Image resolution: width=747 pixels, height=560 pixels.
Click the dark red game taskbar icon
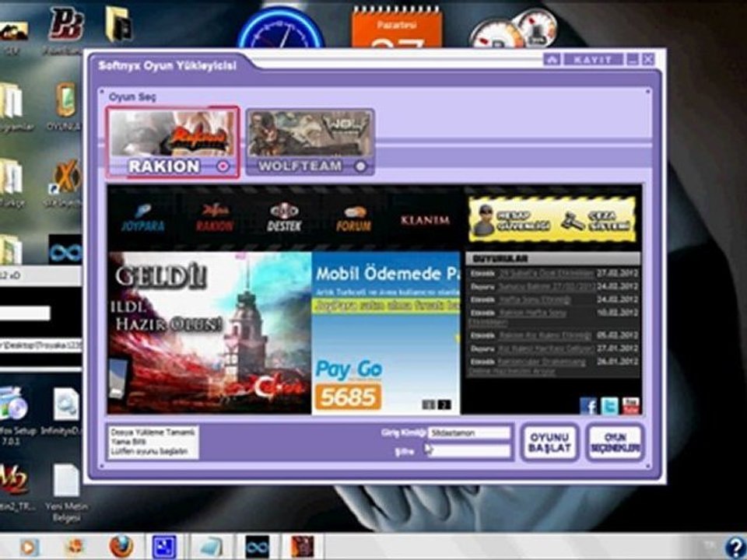point(302,547)
